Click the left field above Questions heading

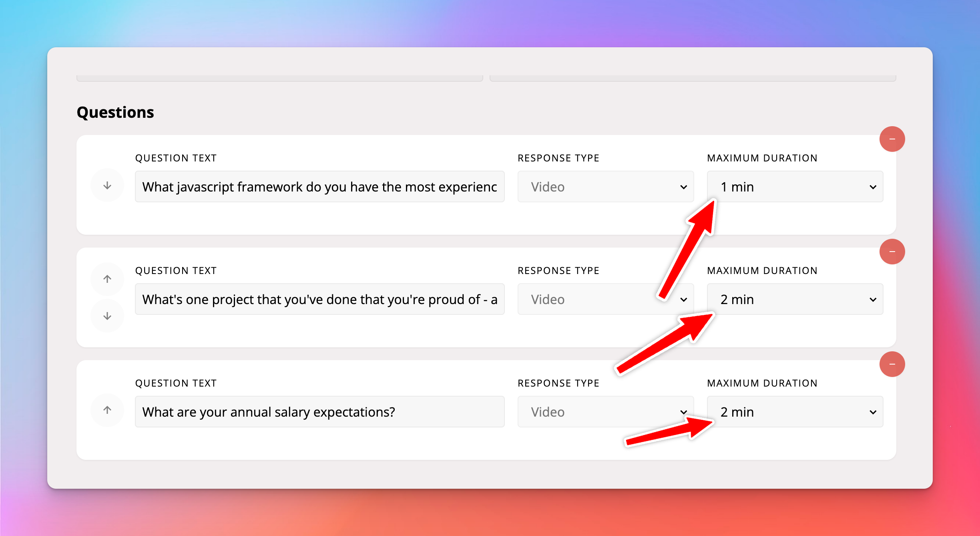click(279, 78)
